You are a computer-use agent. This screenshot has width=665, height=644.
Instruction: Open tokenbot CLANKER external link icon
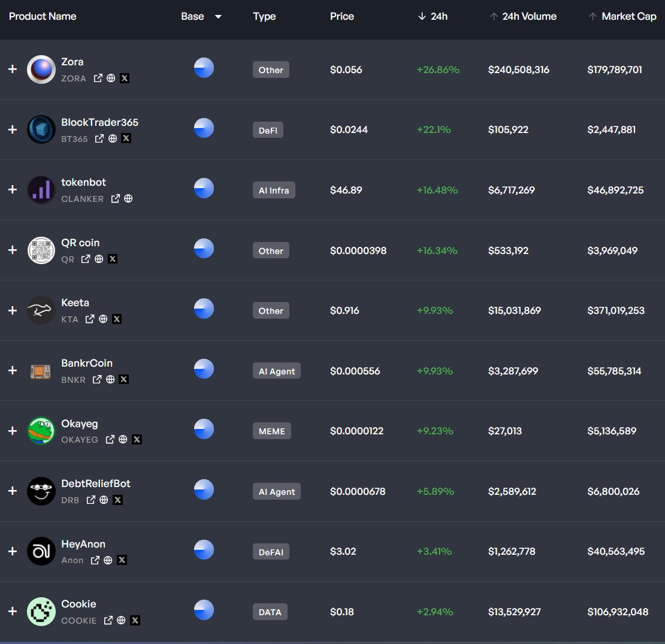(116, 199)
